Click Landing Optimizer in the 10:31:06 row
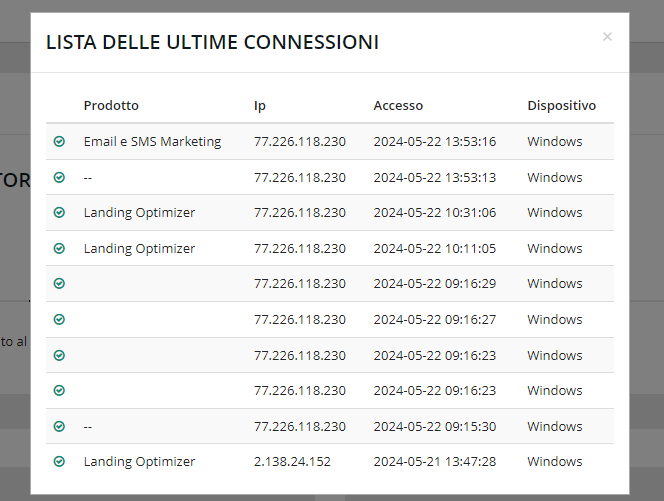The height and width of the screenshot is (501, 664). point(139,213)
